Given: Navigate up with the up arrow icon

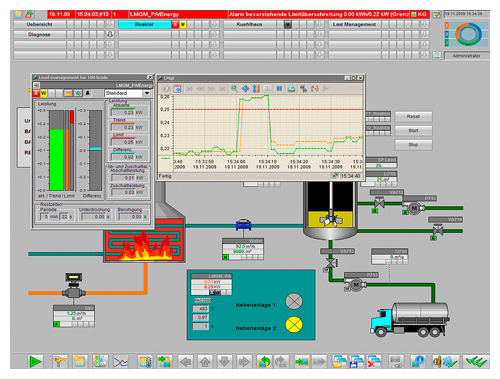Looking at the screenshot, I should point(205,362).
